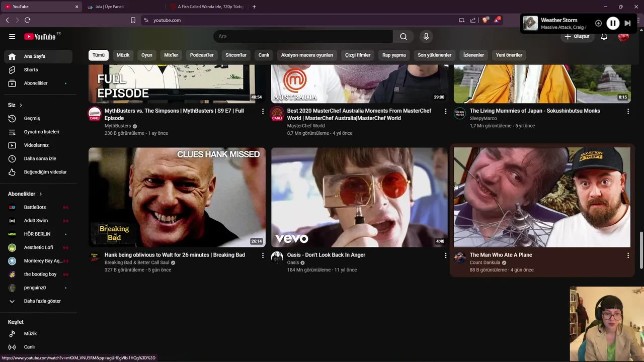Open SleepyMarco channel avatar
Image resolution: width=644 pixels, height=362 pixels.
coord(460,114)
